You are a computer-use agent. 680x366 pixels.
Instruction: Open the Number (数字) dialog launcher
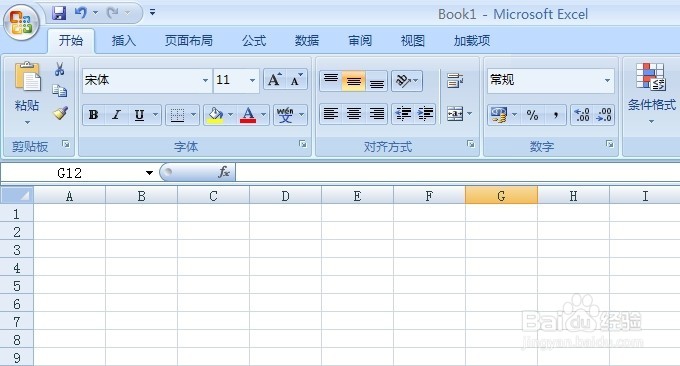[609, 144]
